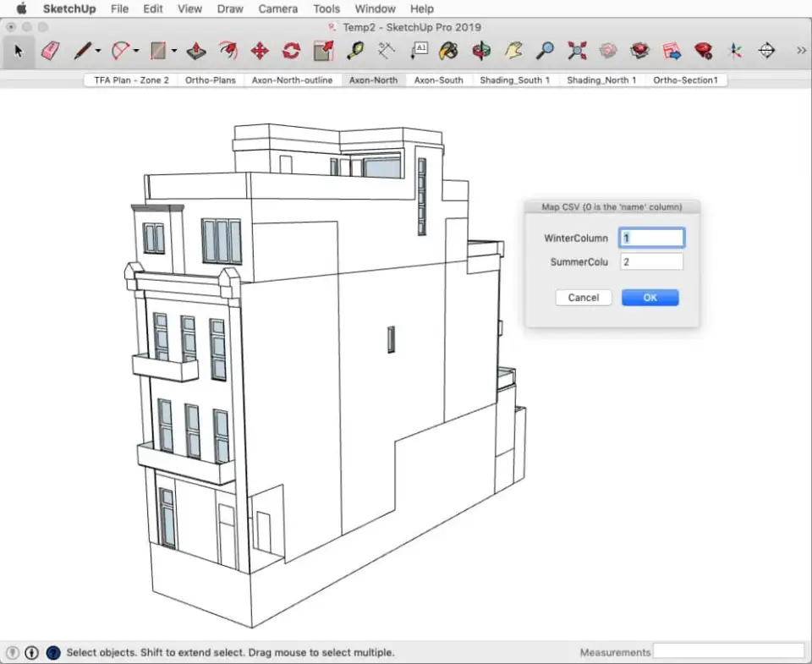Click the SummerColumn input field
The height and width of the screenshot is (664, 812).
tap(651, 262)
